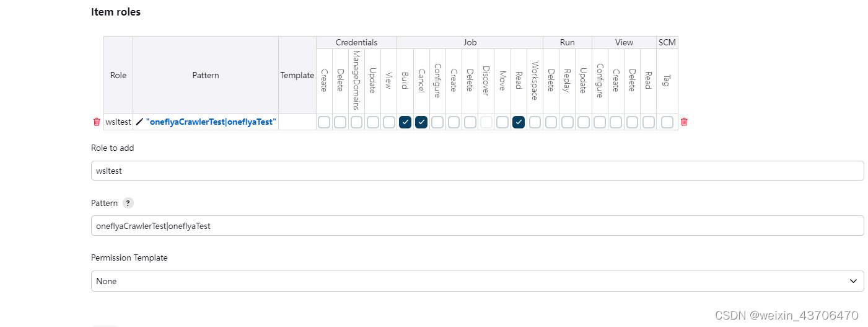Enable the View Read checkbox
The image size is (868, 327).
pos(648,122)
